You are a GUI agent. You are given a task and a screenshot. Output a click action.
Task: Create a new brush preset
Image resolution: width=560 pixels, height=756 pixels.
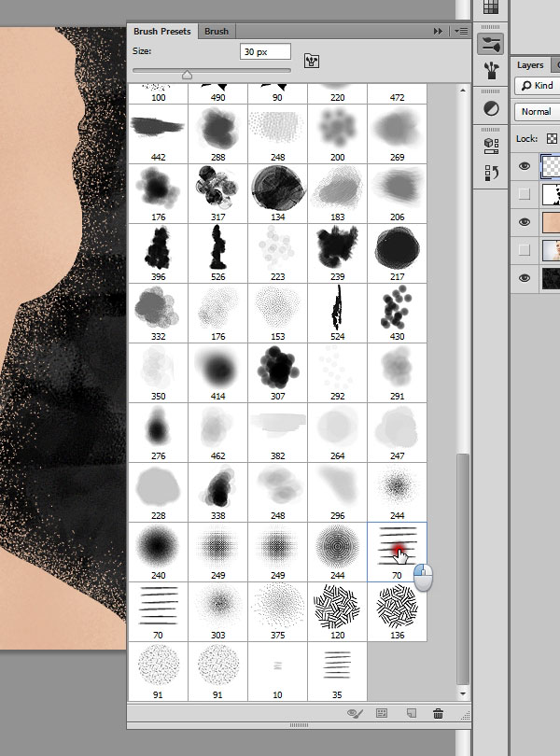pyautogui.click(x=410, y=713)
